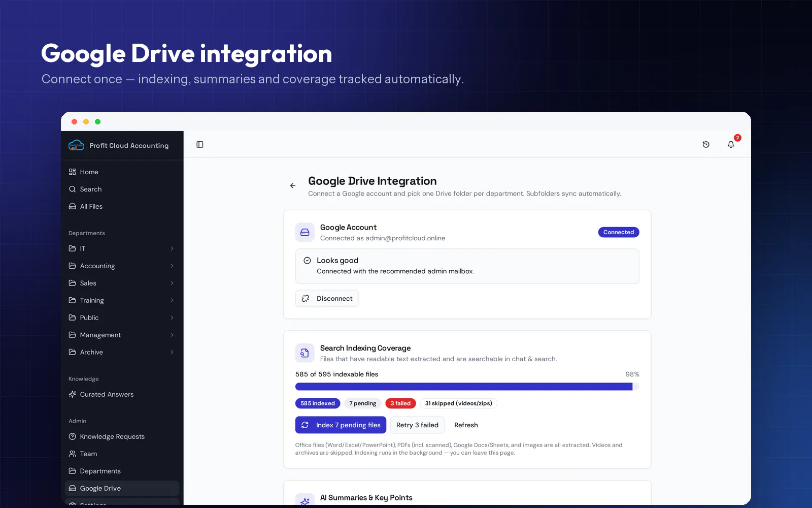Click the Profit Cloud Accounting logo
The height and width of the screenshot is (508, 812).
76,145
